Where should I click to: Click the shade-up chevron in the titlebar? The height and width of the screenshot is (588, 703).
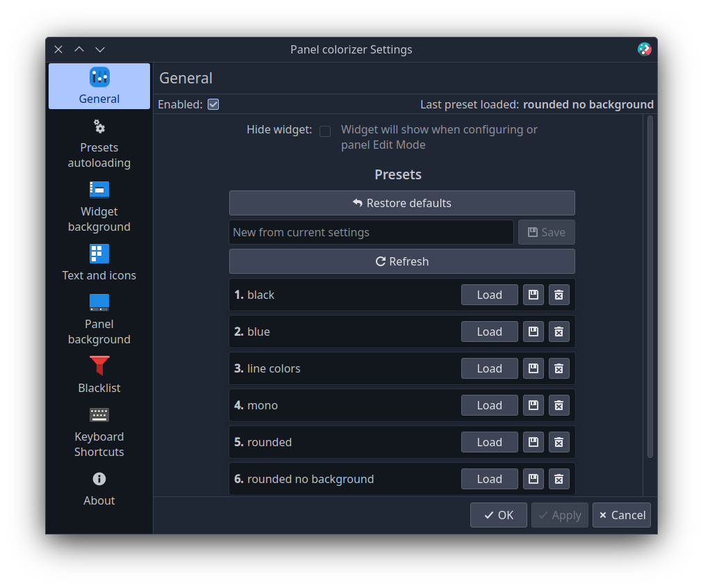click(79, 49)
